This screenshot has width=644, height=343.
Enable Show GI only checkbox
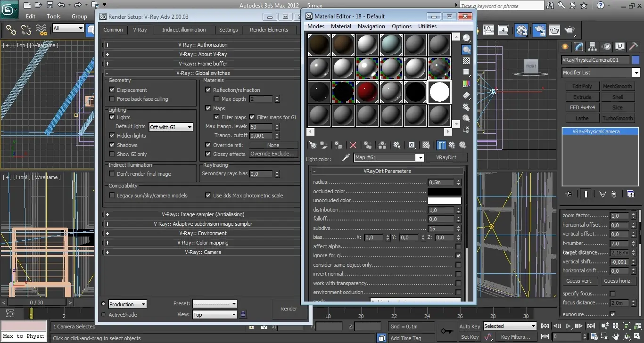[112, 154]
